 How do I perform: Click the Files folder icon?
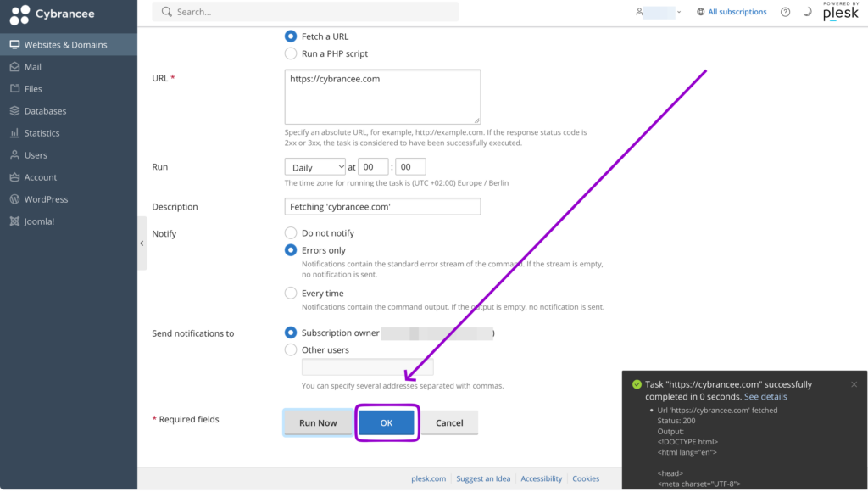(14, 89)
